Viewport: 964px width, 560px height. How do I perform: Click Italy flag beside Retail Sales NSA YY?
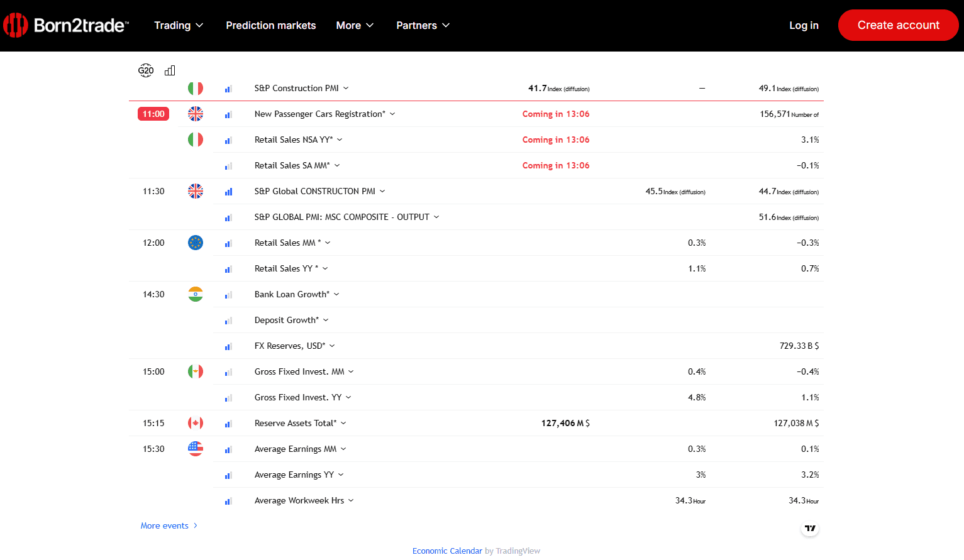coord(196,140)
